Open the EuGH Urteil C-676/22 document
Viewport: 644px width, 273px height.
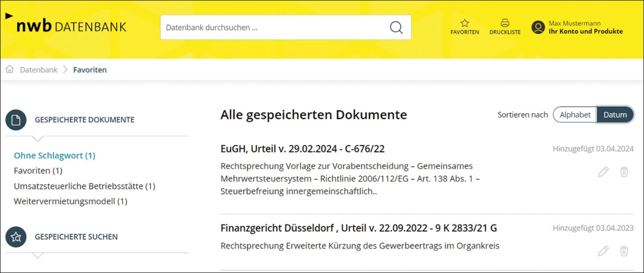pos(302,149)
